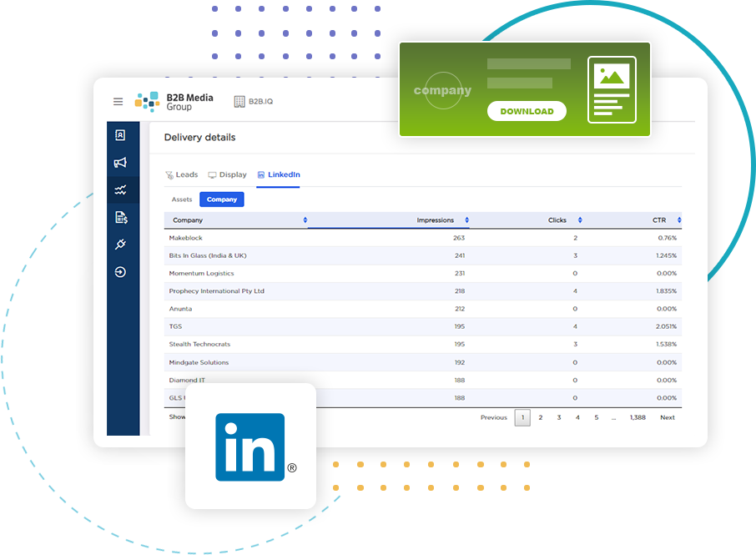This screenshot has width=756, height=555.
Task: Click the B2B Media Group logo
Action: point(174,102)
